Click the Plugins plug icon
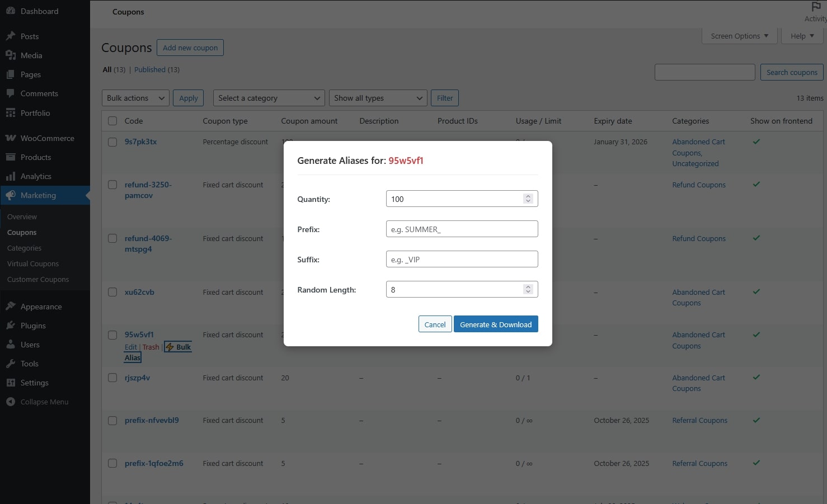 click(x=11, y=326)
